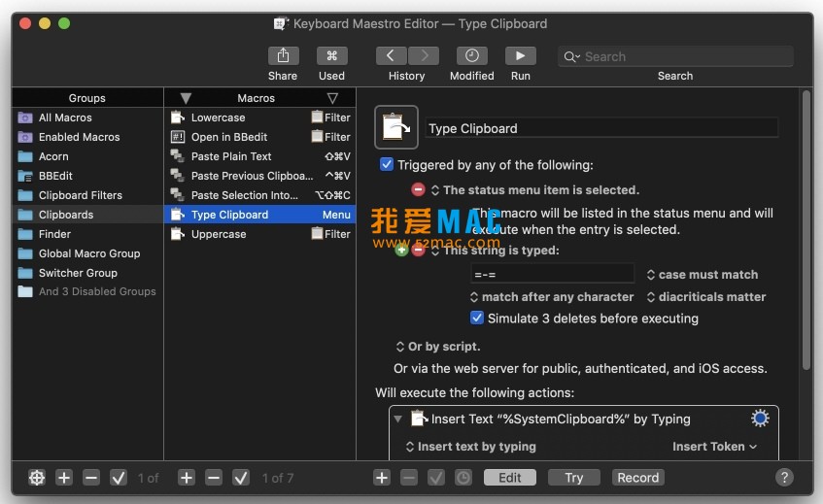Viewport: 823px width, 504px height.
Task: Select the Type Clipboard macro row
Action: tap(260, 215)
